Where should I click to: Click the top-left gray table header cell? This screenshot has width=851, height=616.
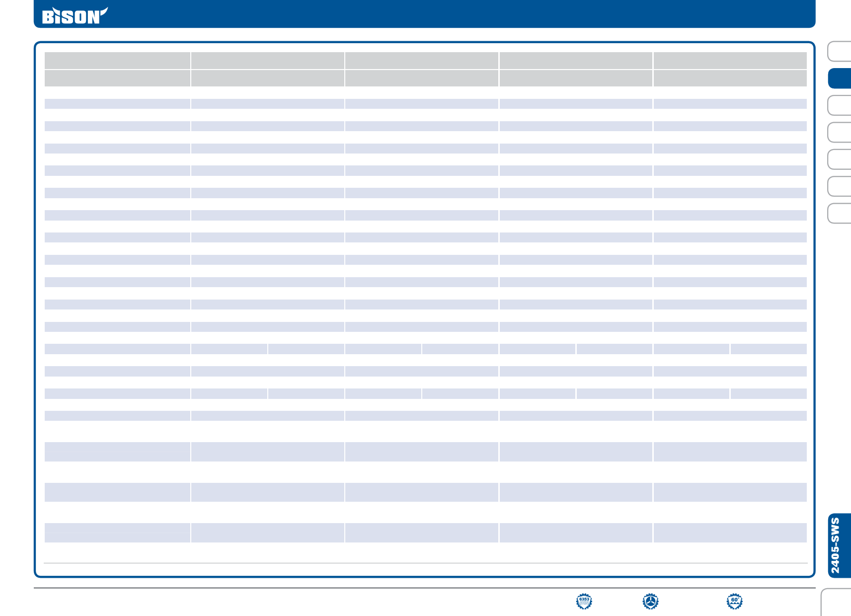(x=117, y=61)
